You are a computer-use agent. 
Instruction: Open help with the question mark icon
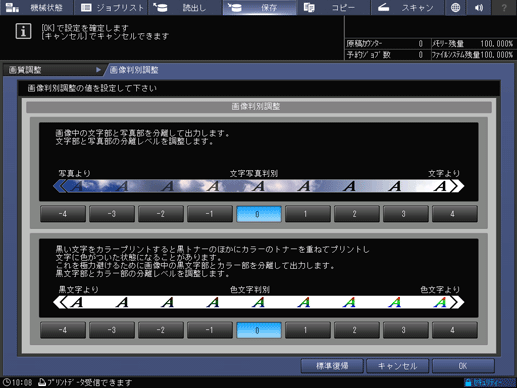[504, 7]
